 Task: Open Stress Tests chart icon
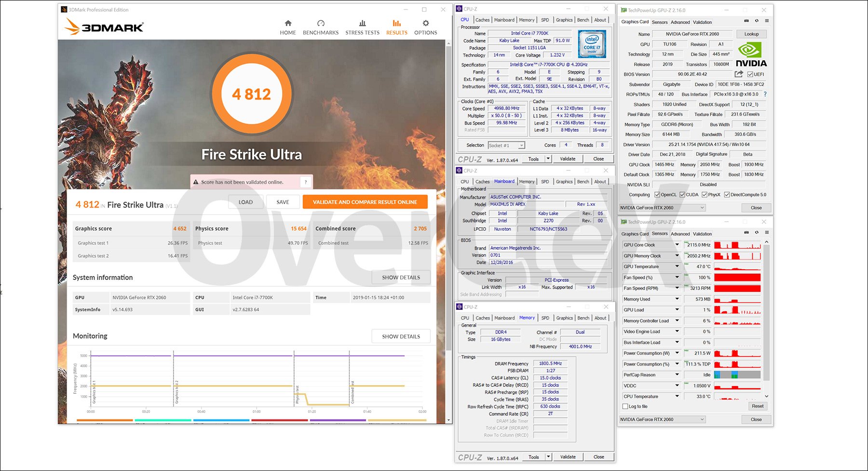[x=362, y=23]
